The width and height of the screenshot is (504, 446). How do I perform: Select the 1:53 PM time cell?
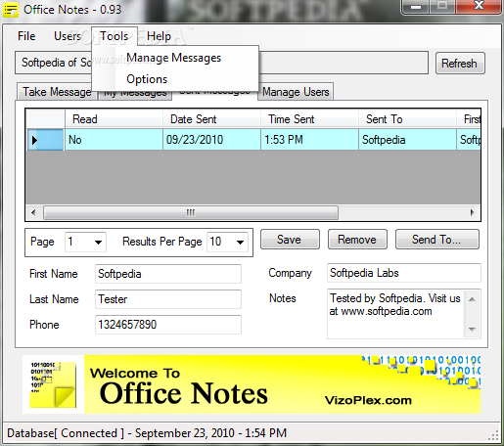[x=309, y=140]
